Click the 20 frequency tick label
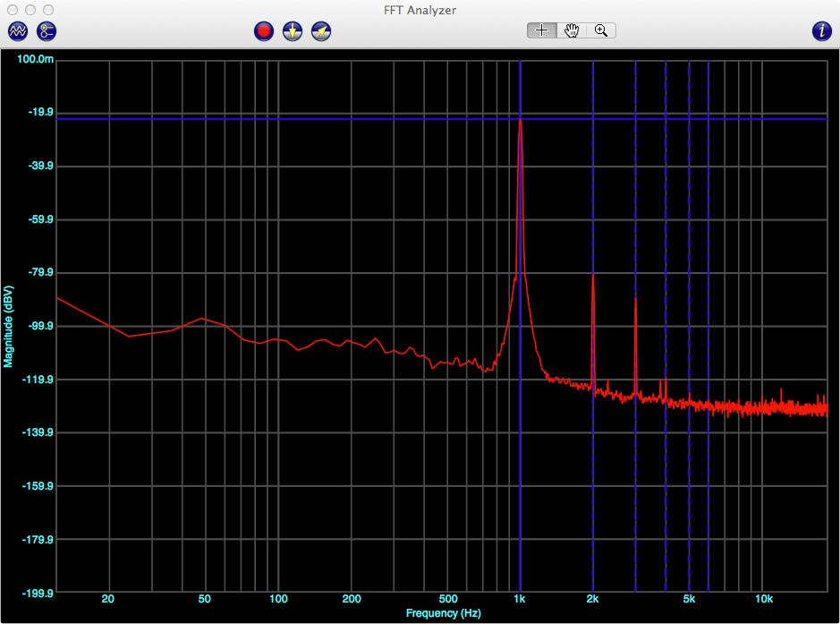The image size is (840, 624). [x=107, y=599]
